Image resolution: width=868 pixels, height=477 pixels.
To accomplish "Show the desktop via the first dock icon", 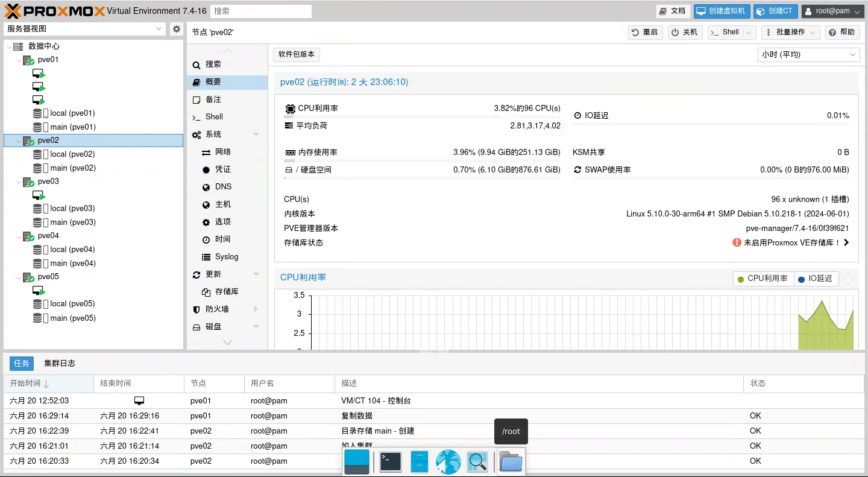I will pos(357,462).
